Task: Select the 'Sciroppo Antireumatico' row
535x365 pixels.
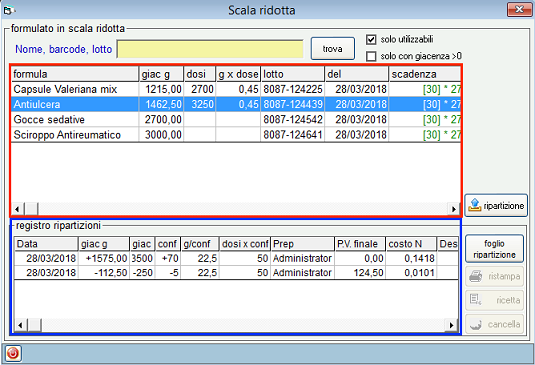Action: point(236,135)
